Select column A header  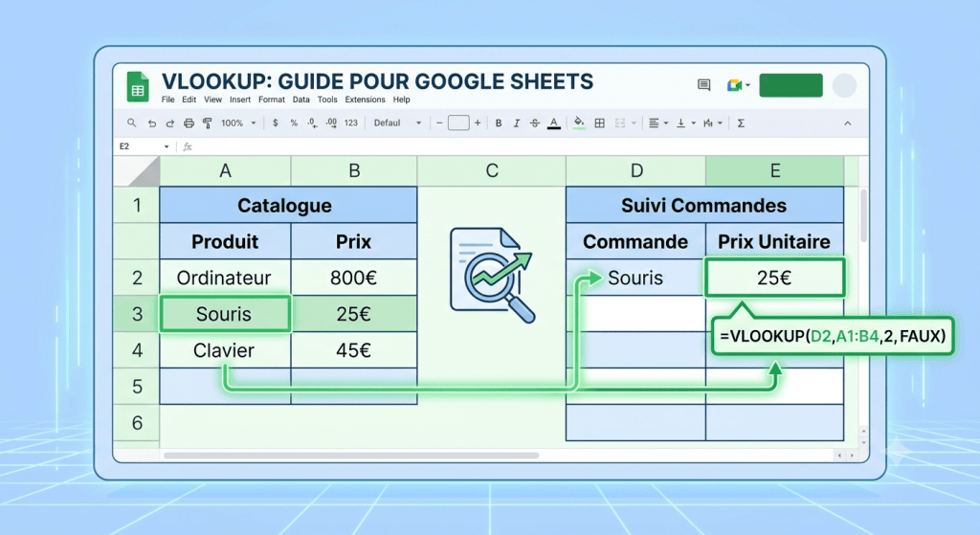tap(226, 171)
